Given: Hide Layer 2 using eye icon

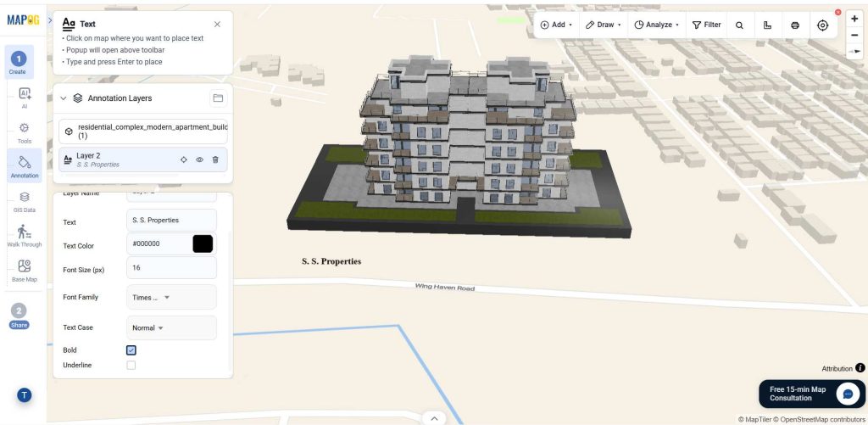Looking at the screenshot, I should 199,159.
